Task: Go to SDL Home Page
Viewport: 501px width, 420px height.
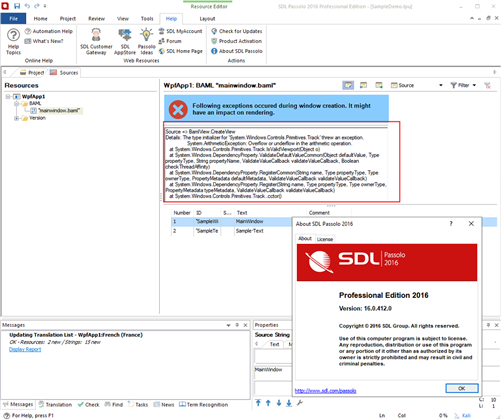Action: coord(180,51)
